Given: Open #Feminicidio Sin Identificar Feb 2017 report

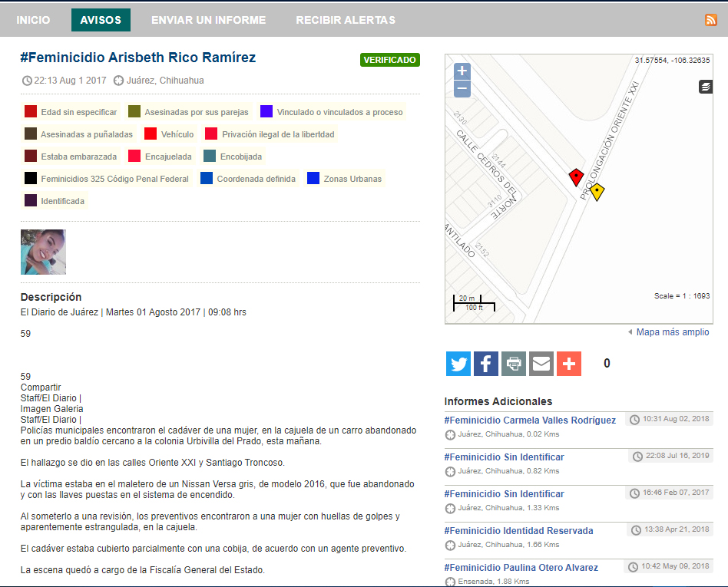Looking at the screenshot, I should [x=505, y=494].
